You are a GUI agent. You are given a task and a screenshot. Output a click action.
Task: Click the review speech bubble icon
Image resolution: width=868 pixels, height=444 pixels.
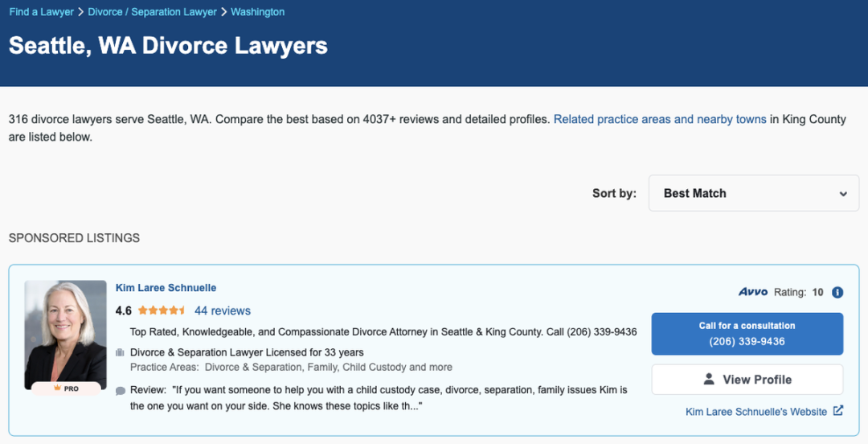point(120,391)
